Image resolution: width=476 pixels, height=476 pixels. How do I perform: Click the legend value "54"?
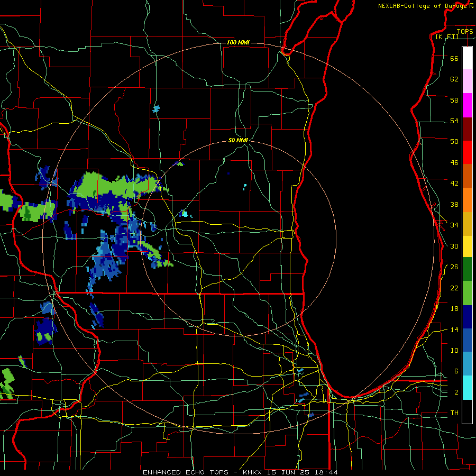click(454, 121)
